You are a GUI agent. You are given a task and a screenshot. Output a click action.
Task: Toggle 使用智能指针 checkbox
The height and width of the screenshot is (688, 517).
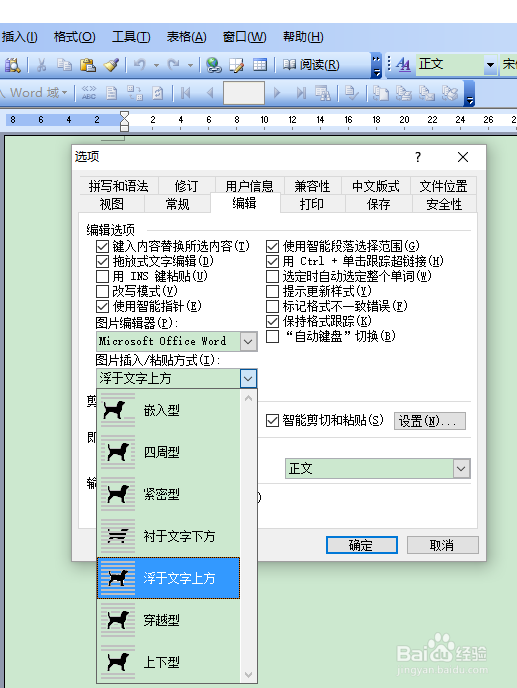(x=102, y=306)
